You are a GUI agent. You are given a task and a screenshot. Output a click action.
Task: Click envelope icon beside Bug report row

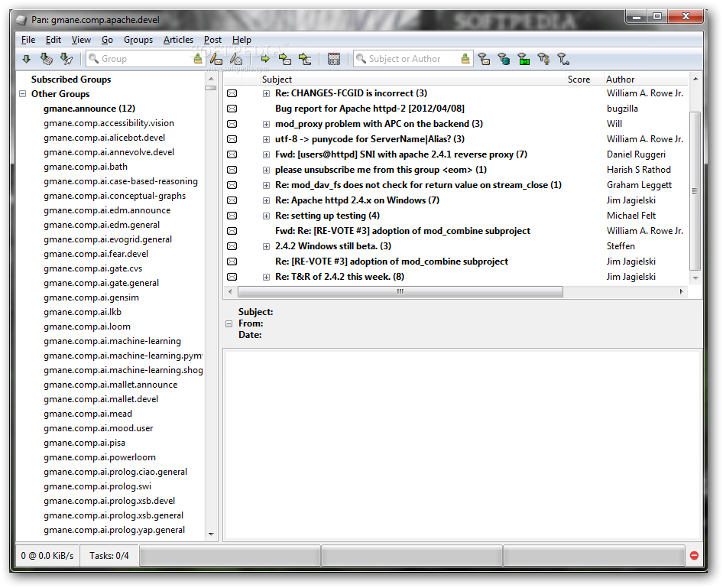[x=232, y=109]
